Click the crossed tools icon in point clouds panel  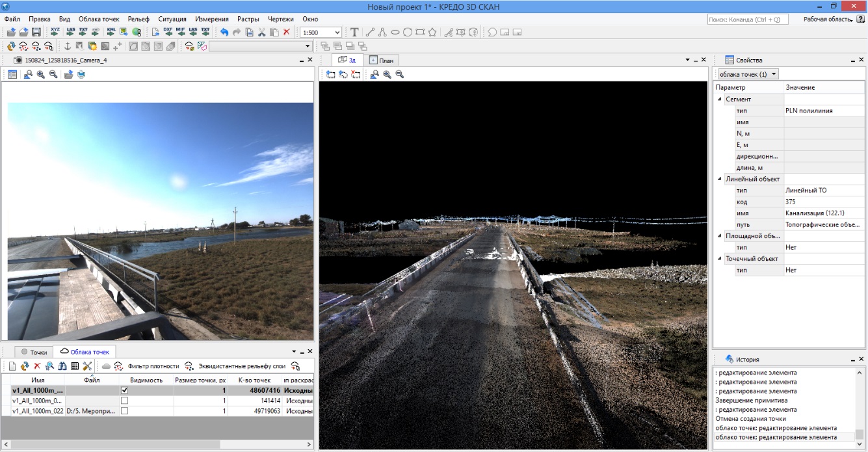(87, 366)
